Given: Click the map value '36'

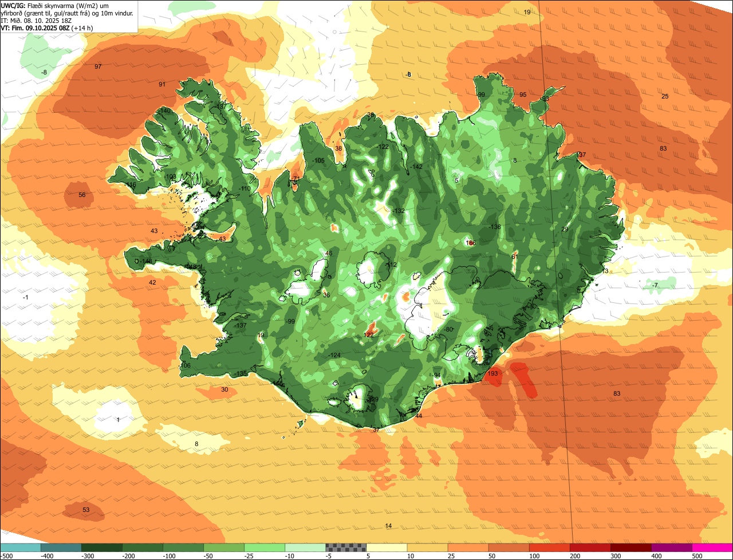Looking at the screenshot, I should coord(326,295).
